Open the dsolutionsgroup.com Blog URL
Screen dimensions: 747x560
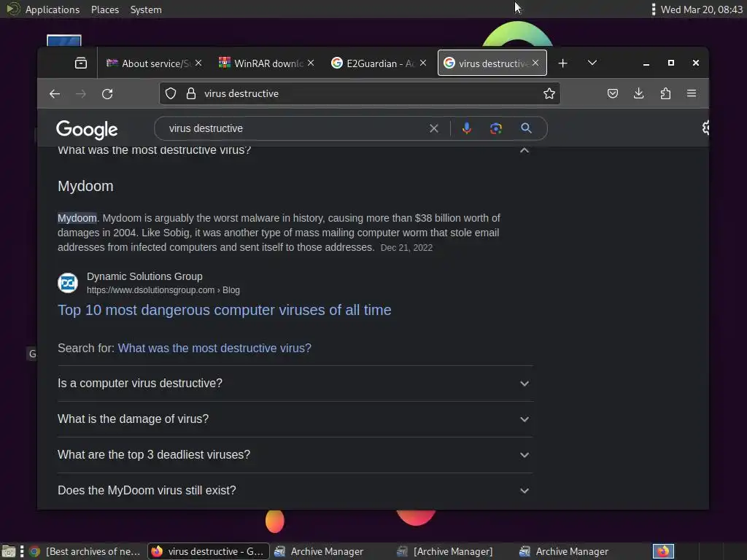click(x=163, y=290)
